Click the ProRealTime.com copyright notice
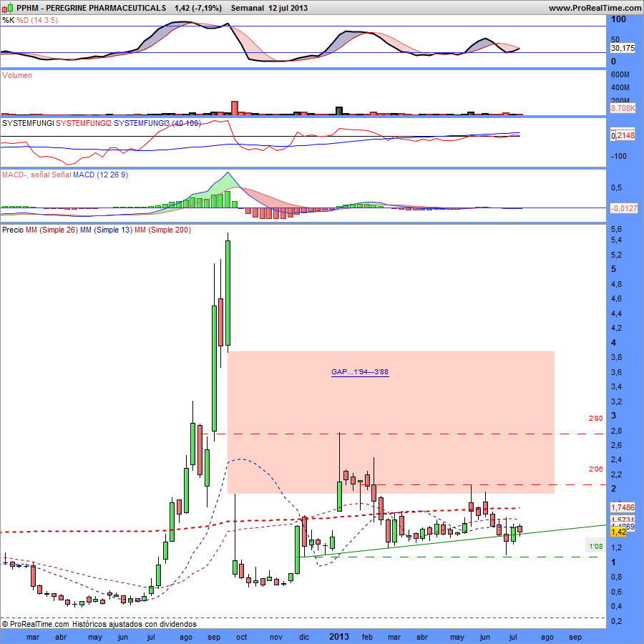 click(x=99, y=624)
